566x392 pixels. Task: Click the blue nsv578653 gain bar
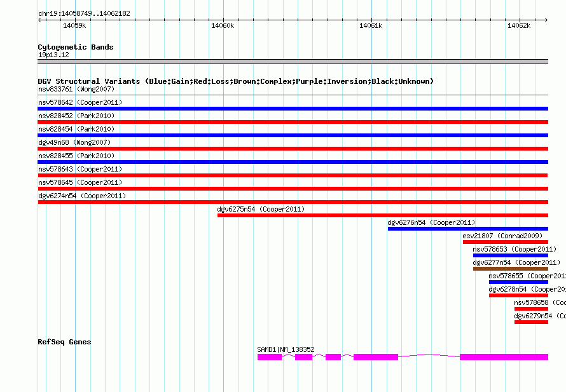click(x=511, y=255)
